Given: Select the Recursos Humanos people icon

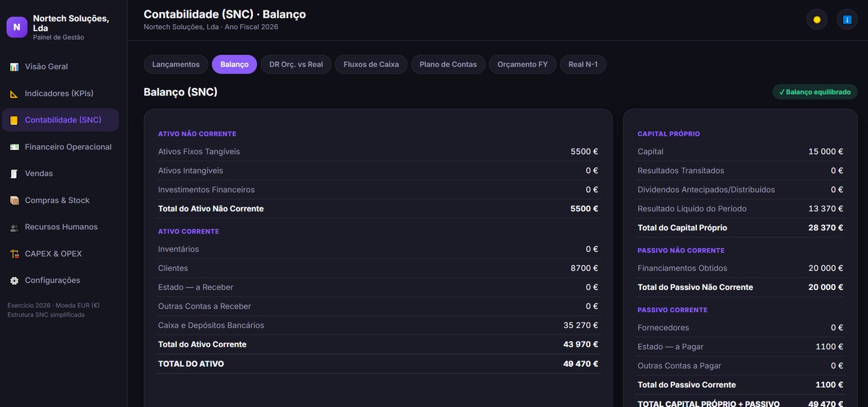Looking at the screenshot, I should click(14, 227).
